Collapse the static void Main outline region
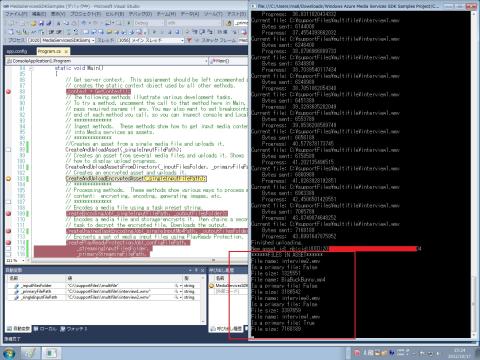 point(31,68)
